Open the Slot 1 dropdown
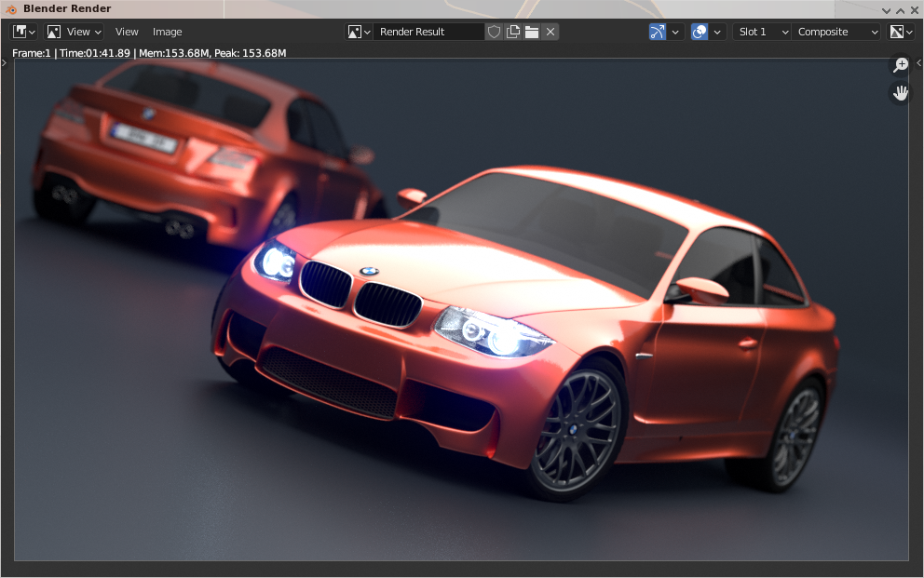Viewport: 924px width, 578px height. 763,32
